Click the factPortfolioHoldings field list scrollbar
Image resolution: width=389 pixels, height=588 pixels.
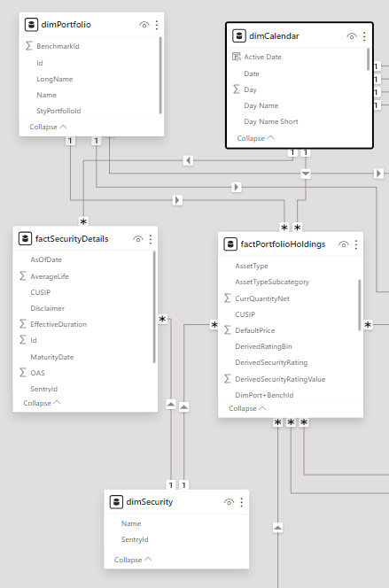click(x=360, y=305)
